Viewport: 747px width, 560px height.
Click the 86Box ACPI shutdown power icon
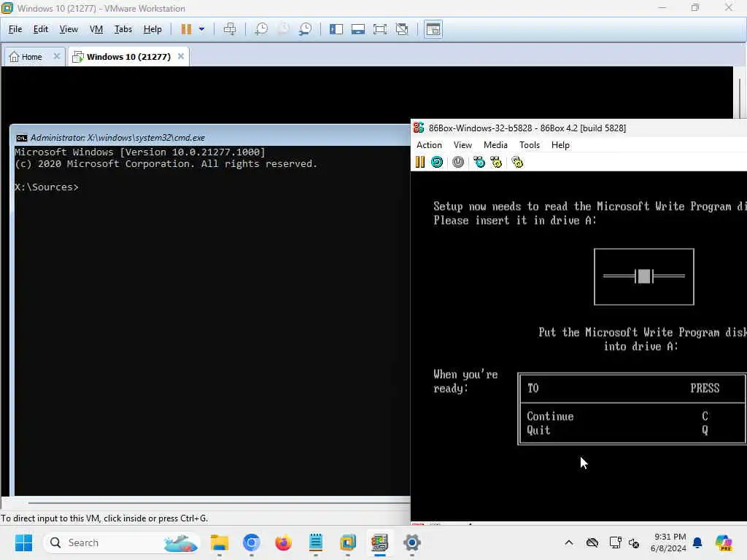pos(458,162)
